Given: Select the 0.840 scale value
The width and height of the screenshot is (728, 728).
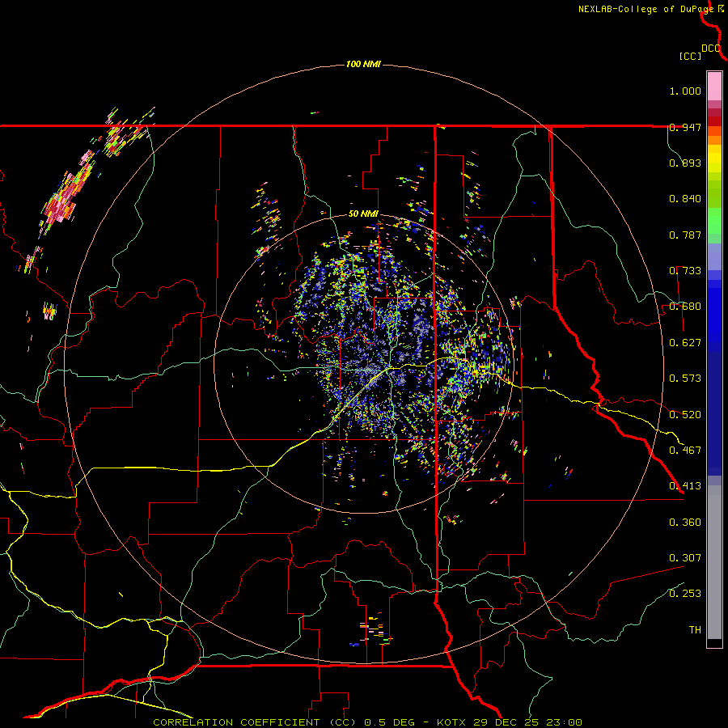Looking at the screenshot, I should [685, 199].
